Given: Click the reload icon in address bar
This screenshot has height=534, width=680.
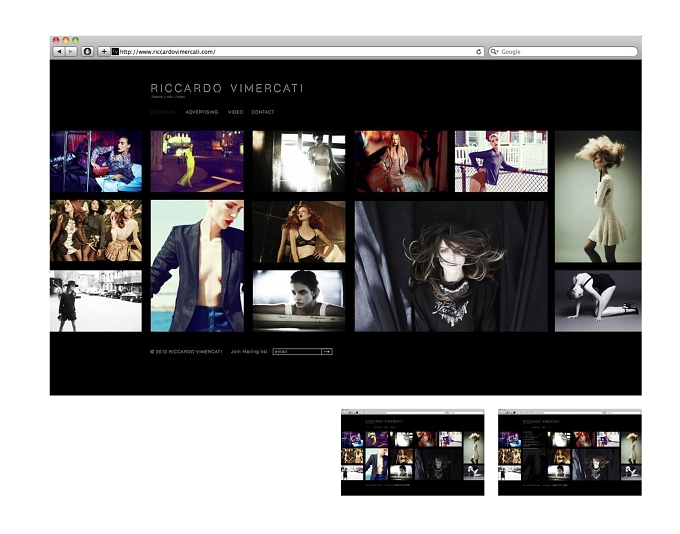Looking at the screenshot, I should pyautogui.click(x=479, y=52).
